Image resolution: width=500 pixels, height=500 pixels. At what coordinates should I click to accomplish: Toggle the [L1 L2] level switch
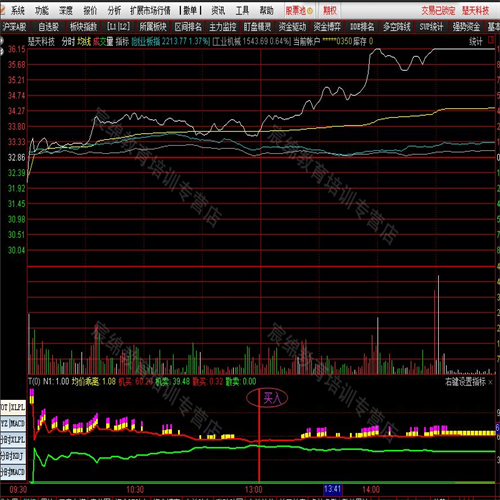(118, 26)
